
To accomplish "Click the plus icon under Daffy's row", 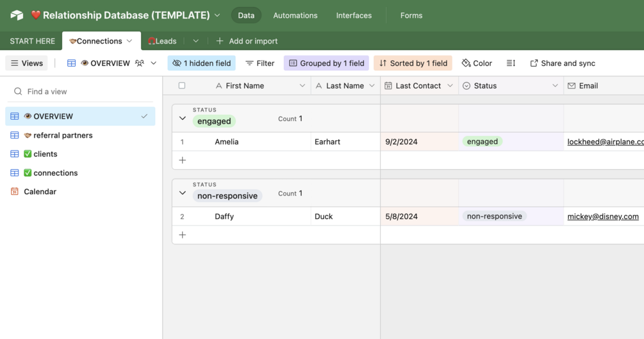I will (183, 235).
